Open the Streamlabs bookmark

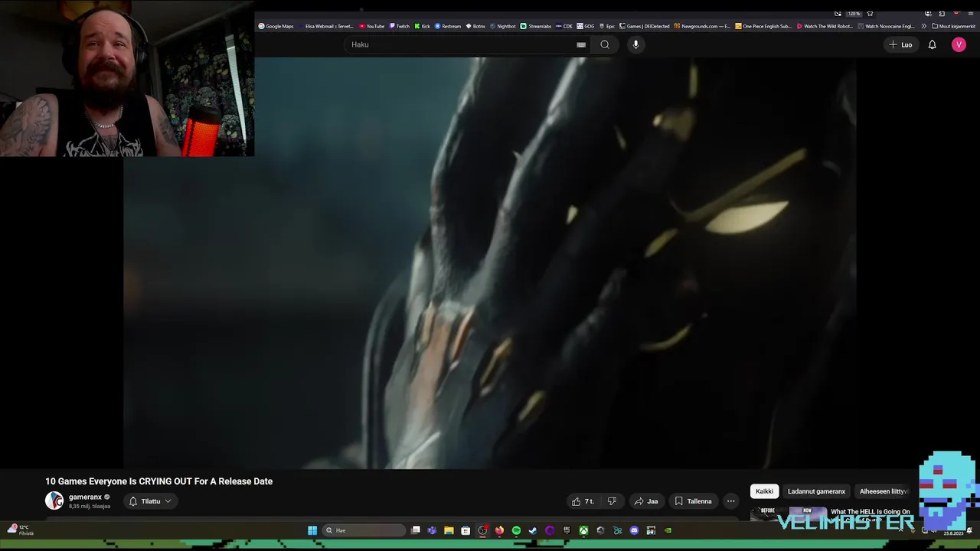click(x=536, y=26)
